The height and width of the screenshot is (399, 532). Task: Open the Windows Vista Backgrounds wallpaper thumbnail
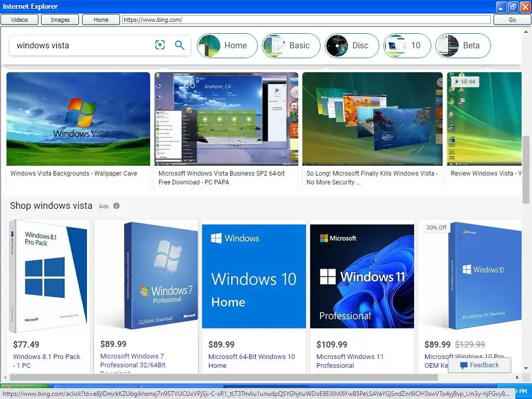coord(78,119)
